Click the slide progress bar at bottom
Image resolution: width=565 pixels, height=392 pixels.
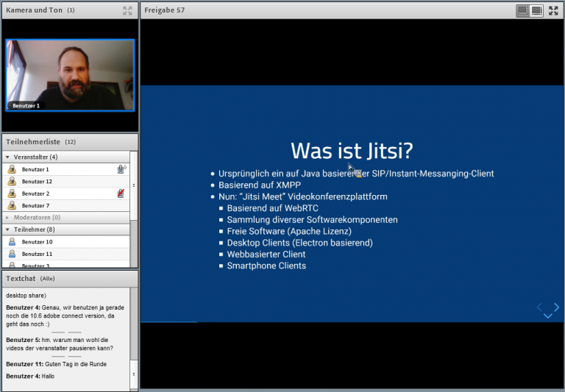pyautogui.click(x=352, y=321)
